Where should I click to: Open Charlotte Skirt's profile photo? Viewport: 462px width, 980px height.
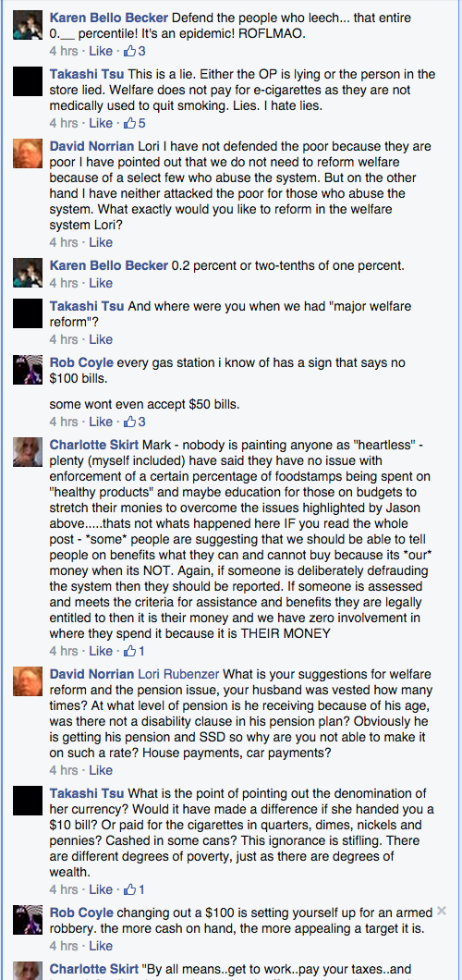(x=28, y=452)
